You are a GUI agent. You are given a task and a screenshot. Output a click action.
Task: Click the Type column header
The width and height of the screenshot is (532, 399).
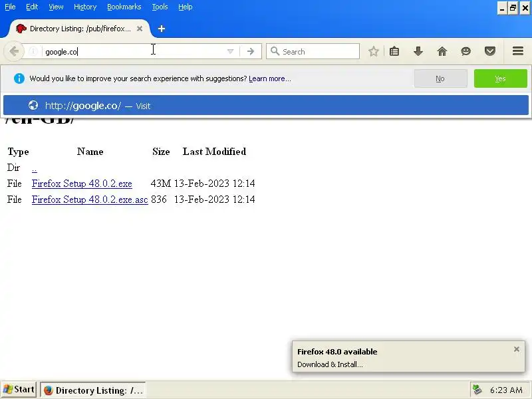click(18, 152)
